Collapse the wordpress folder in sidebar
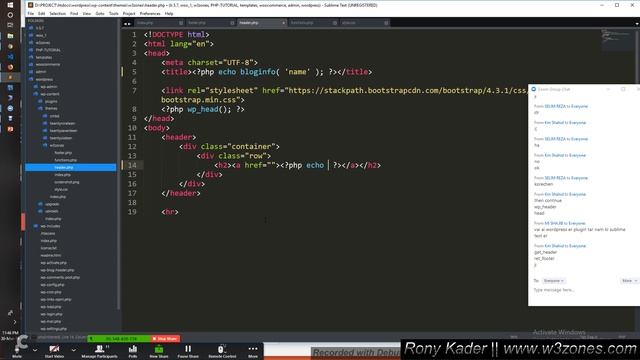This screenshot has width=640, height=360. click(41, 79)
